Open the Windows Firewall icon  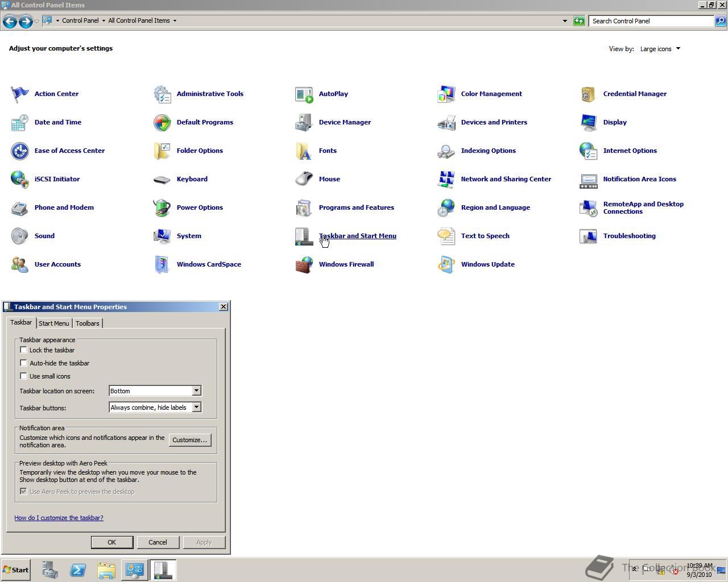point(304,264)
